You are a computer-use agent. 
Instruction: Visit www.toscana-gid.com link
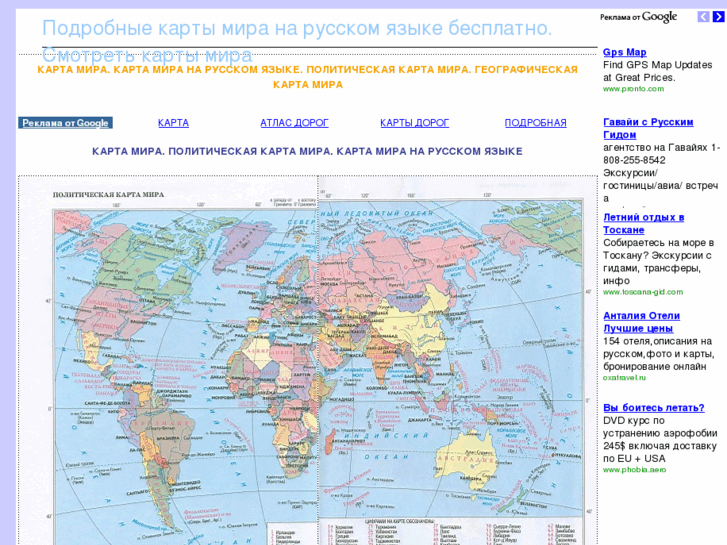(x=643, y=292)
